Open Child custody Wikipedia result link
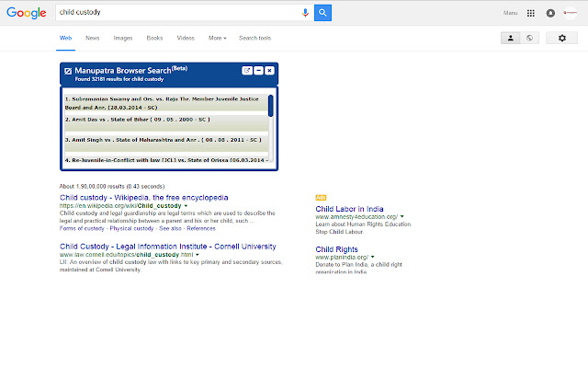 coord(143,198)
